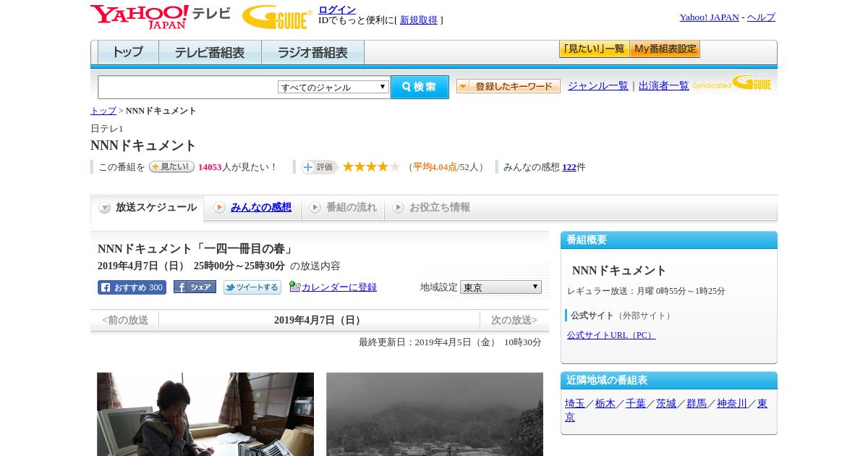Click the ログイン link
Viewport: 868px width, 456px height.
coord(337,9)
